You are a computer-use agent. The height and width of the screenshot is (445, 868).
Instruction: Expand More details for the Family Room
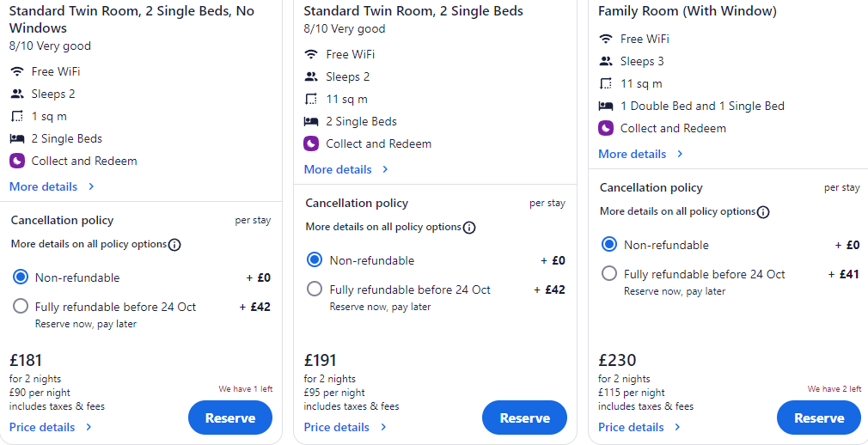point(640,154)
